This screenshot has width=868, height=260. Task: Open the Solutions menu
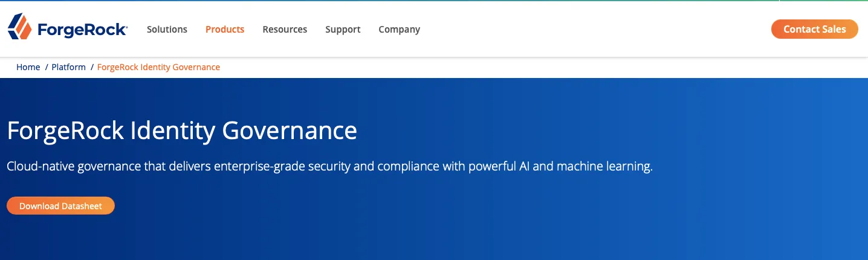pos(167,29)
